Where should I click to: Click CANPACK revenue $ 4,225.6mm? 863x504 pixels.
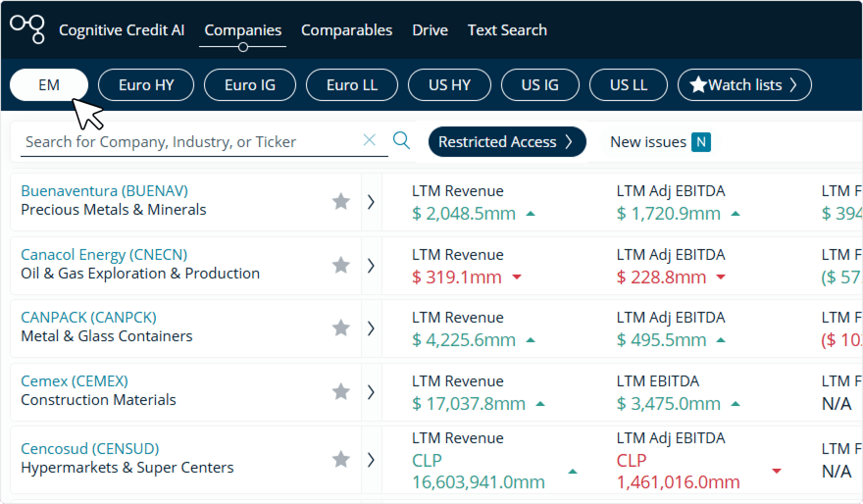(x=464, y=340)
